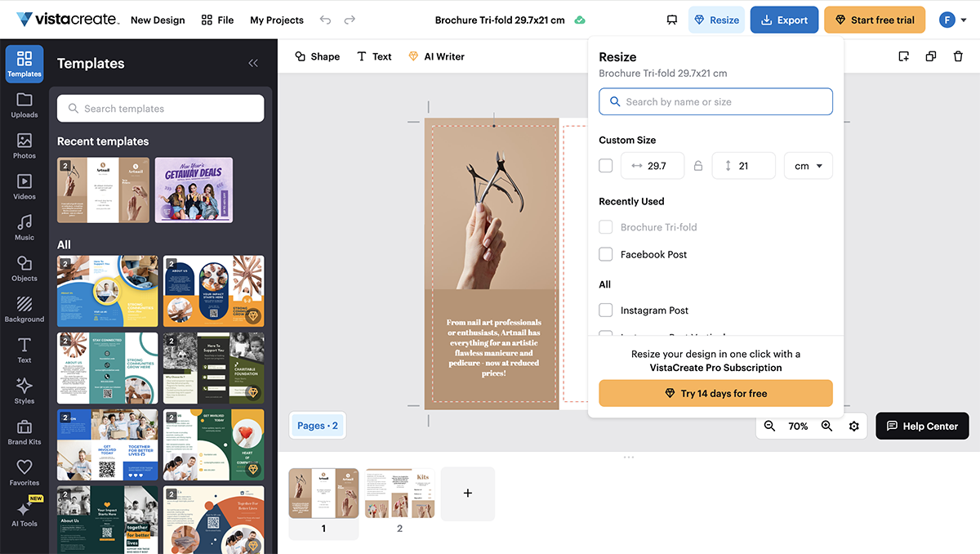This screenshot has width=980, height=554.
Task: Open the Background panel
Action: [x=24, y=309]
